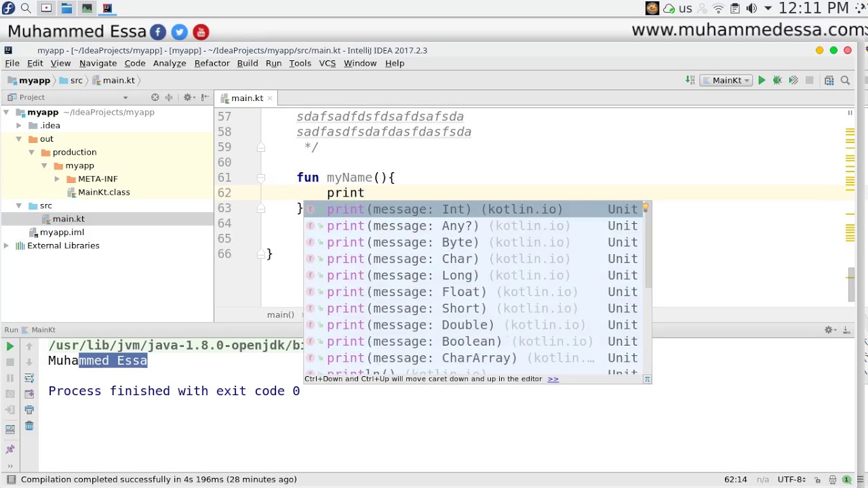Image resolution: width=868 pixels, height=488 pixels.
Task: Run MainKt with the green toolbar play button
Action: click(762, 81)
